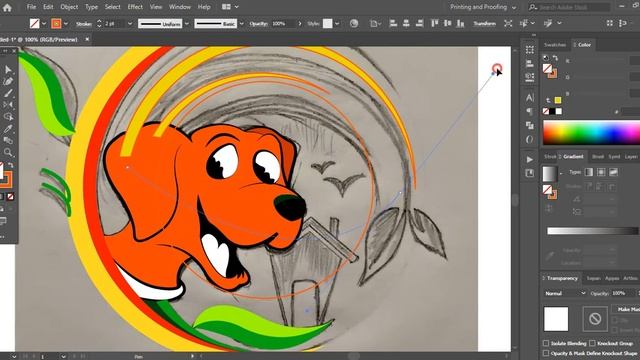Viewport: 640px width, 360px height.
Task: Enable Opacity & Mask Define Knockout Shape
Action: point(546,353)
